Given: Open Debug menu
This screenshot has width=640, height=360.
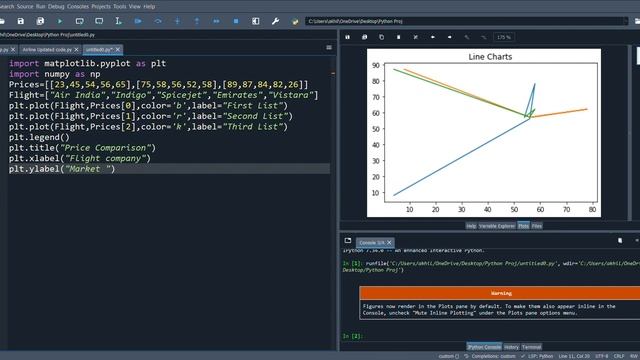Looking at the screenshot, I should click(56, 7).
